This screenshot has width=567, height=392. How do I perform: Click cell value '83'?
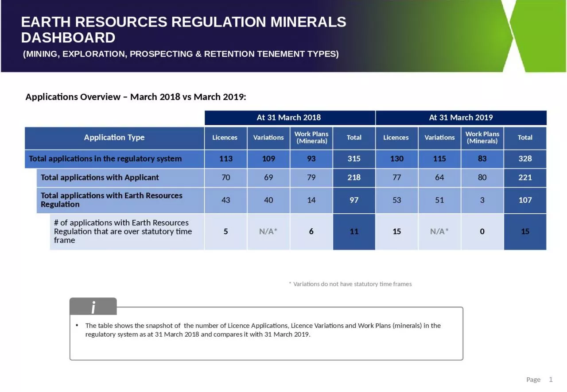tap(482, 159)
